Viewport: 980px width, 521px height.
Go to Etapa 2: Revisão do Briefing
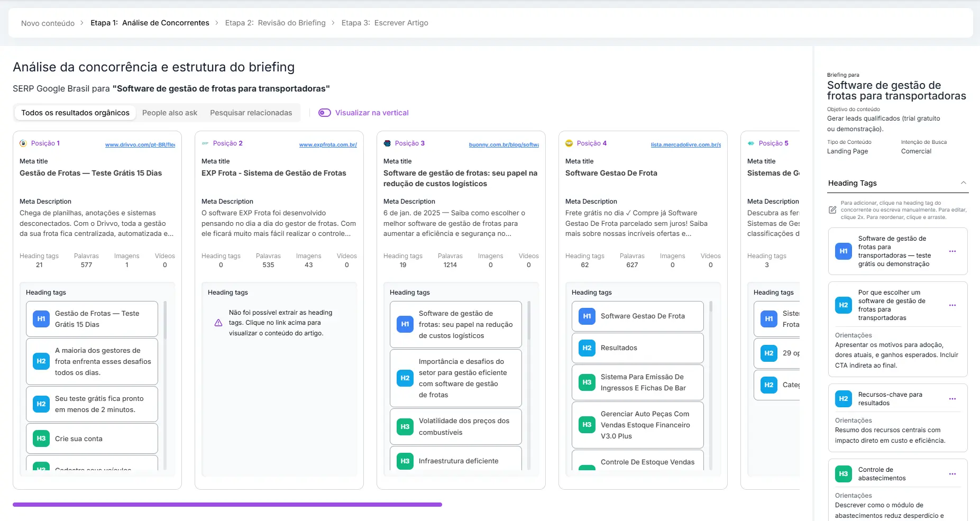pyautogui.click(x=275, y=23)
